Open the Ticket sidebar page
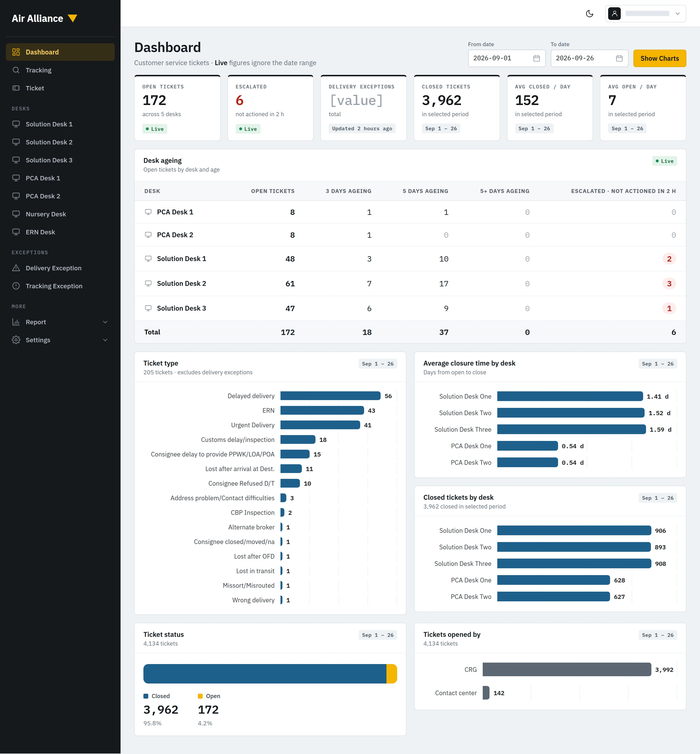Image resolution: width=700 pixels, height=754 pixels. click(60, 88)
